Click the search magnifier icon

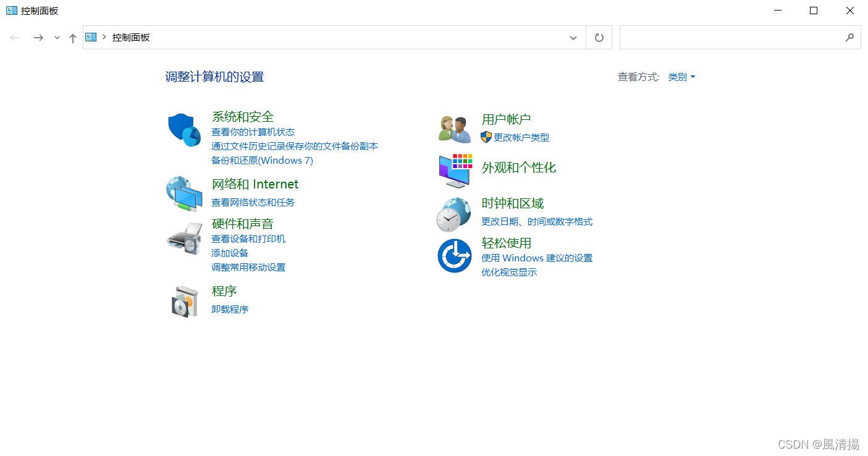(849, 38)
